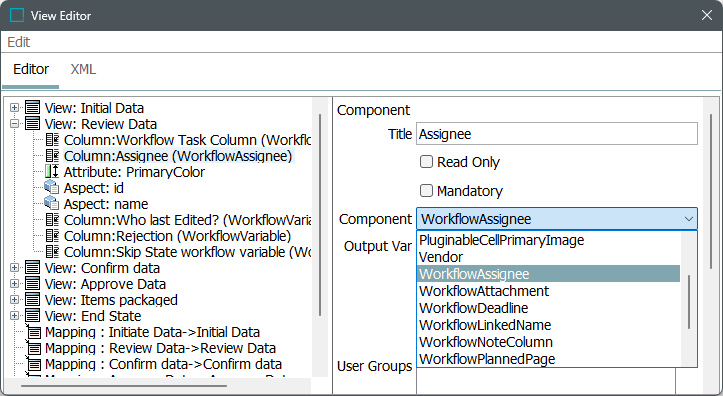Click the Attribute PrimaryColor icon
Image resolution: width=723 pixels, height=396 pixels.
(52, 172)
